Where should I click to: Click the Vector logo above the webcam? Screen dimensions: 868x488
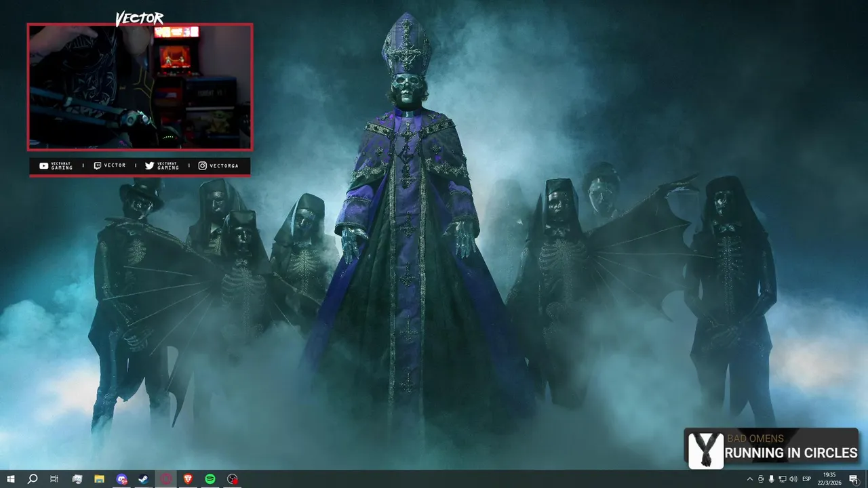pyautogui.click(x=139, y=18)
